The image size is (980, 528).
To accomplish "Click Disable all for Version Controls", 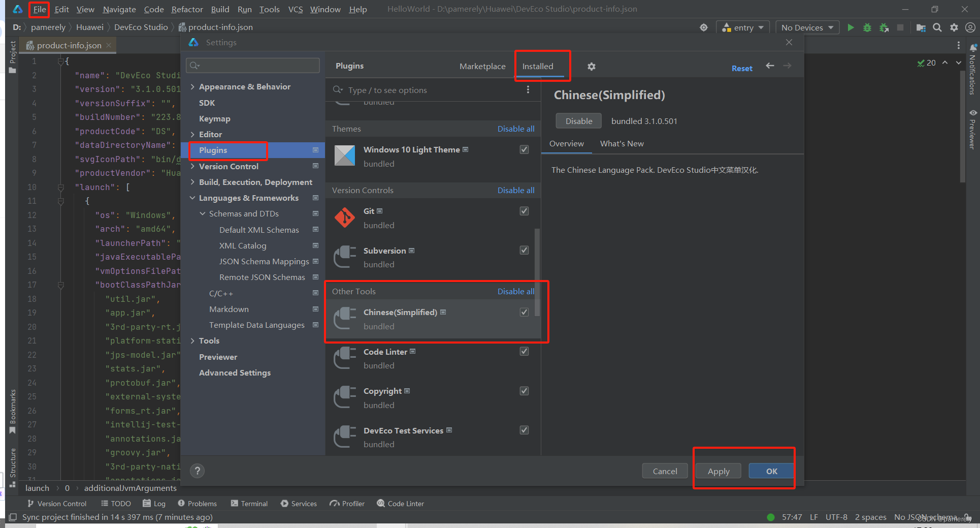I will pos(516,190).
